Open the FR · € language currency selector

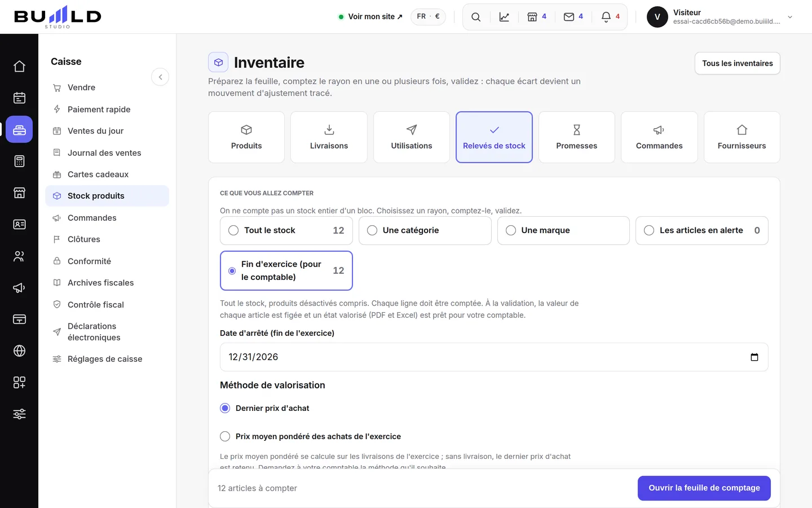pyautogui.click(x=428, y=16)
